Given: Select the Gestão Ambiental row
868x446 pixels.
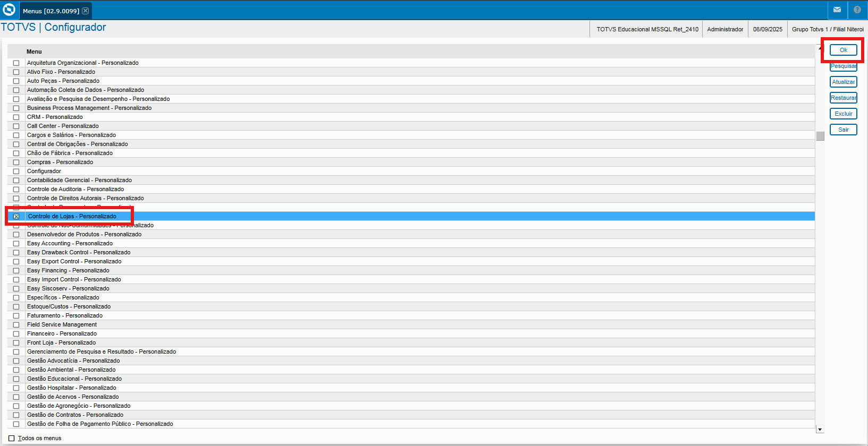Looking at the screenshot, I should 411,370.
